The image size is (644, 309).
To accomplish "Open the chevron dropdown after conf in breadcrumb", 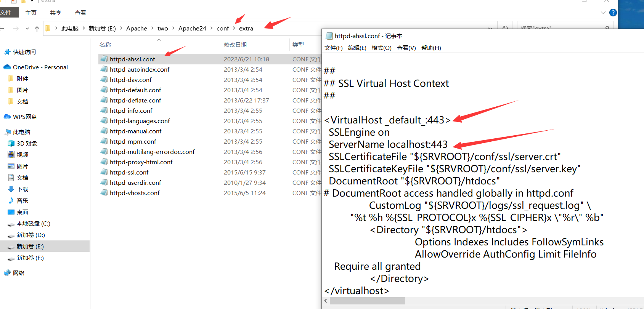I will (234, 28).
